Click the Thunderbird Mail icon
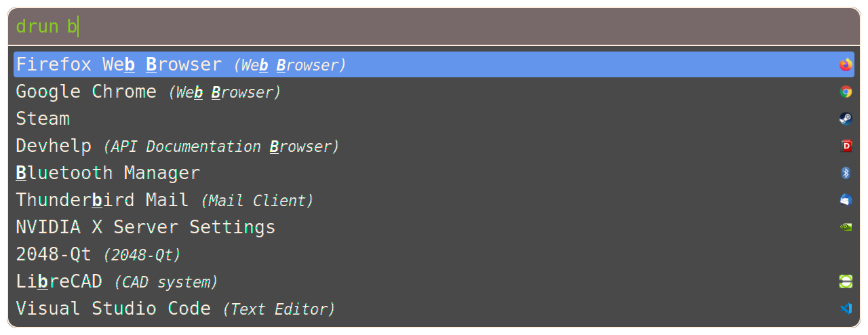This screenshot has width=868, height=335. tap(846, 200)
